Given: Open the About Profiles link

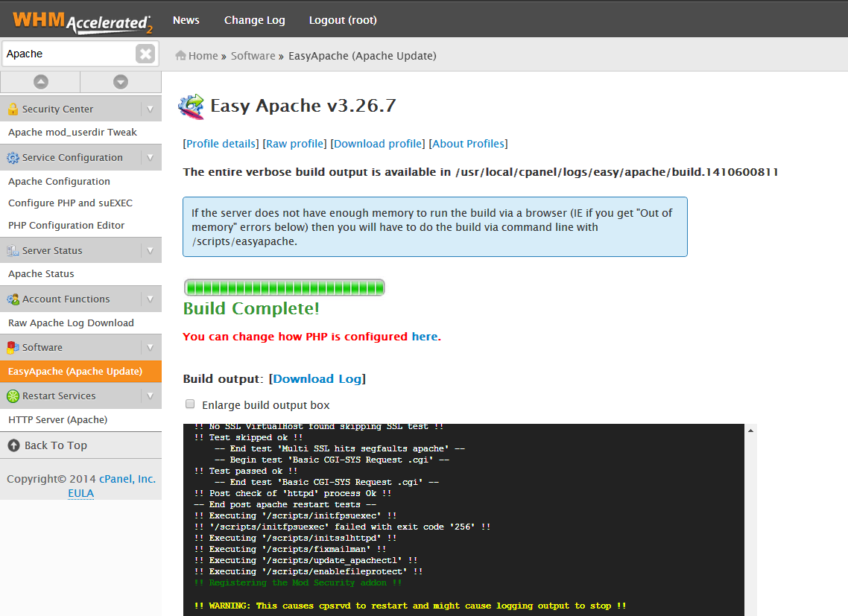Looking at the screenshot, I should tap(469, 144).
